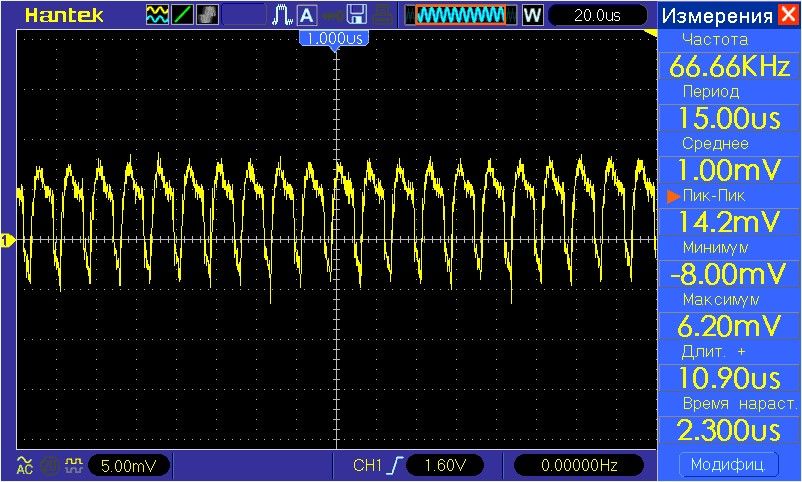
Task: Select the 'Длит. +' measurement label
Action: 714,352
